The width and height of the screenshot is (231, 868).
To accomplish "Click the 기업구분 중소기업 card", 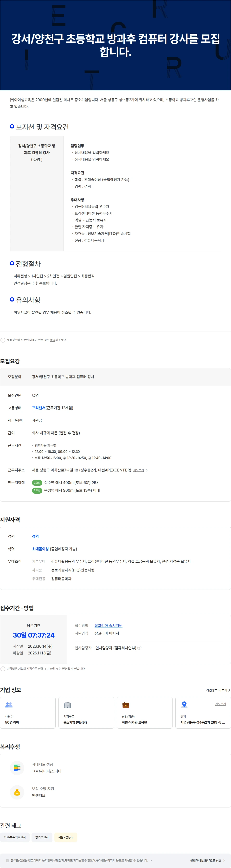I will point(86,713).
